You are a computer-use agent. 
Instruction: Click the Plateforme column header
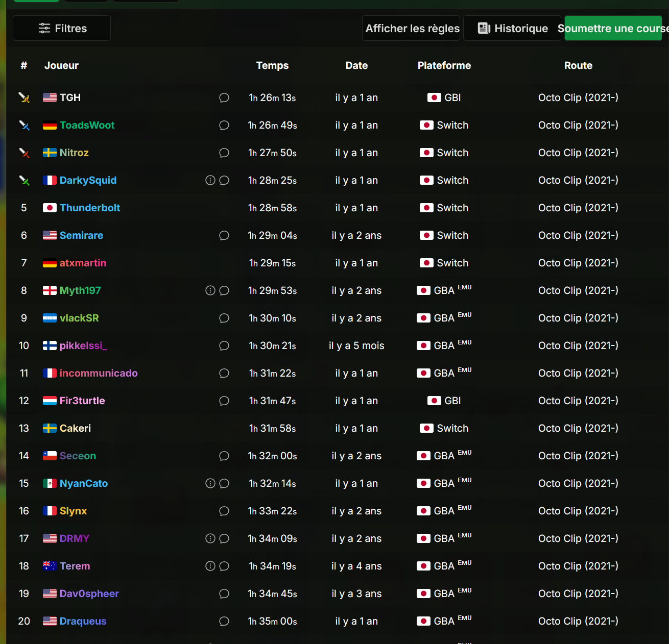pyautogui.click(x=444, y=65)
